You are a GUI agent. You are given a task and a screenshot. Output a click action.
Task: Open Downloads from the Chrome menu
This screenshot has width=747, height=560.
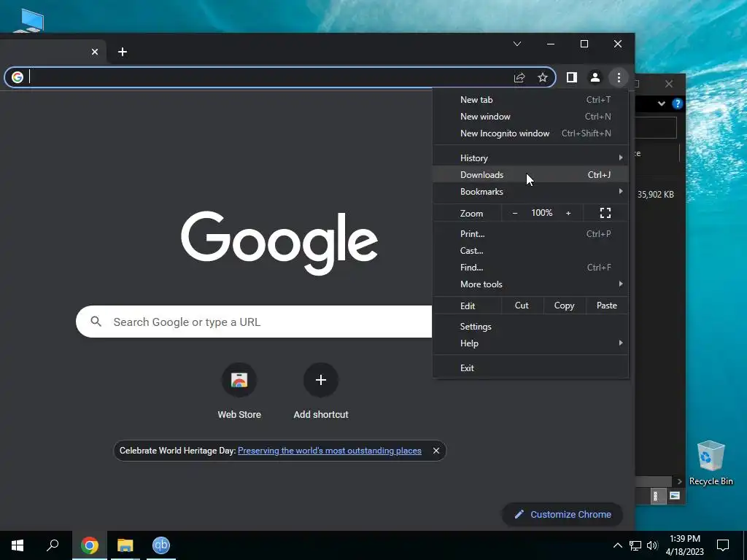[530, 175]
